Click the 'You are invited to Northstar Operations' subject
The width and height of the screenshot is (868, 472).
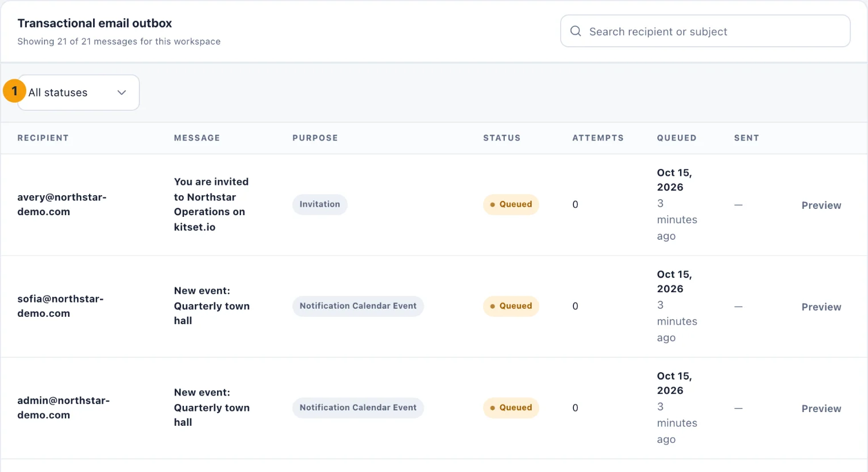coord(211,204)
